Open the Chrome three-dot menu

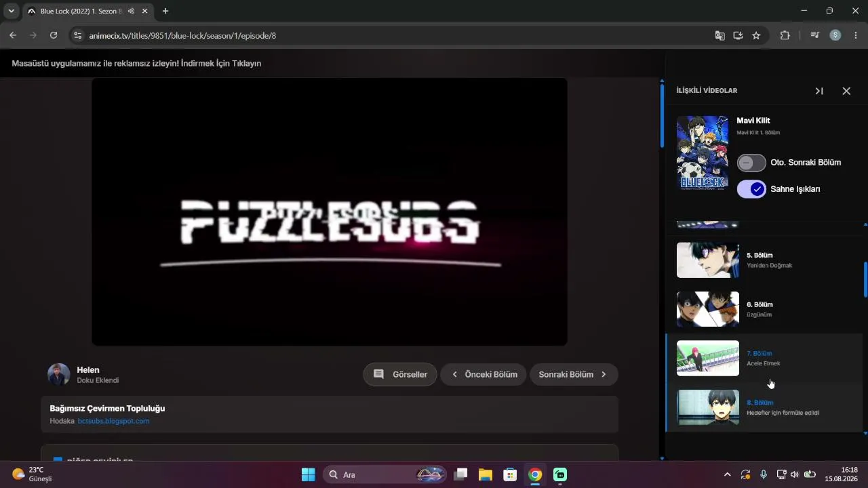(856, 35)
